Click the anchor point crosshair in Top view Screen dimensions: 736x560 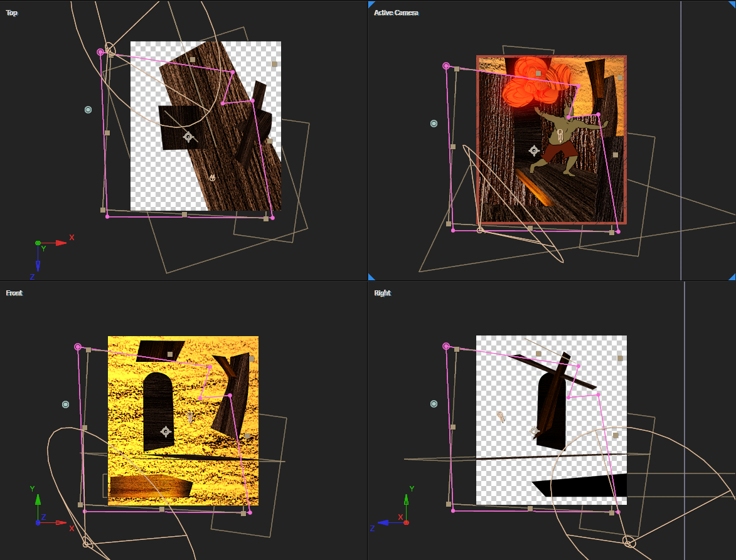tap(188, 137)
